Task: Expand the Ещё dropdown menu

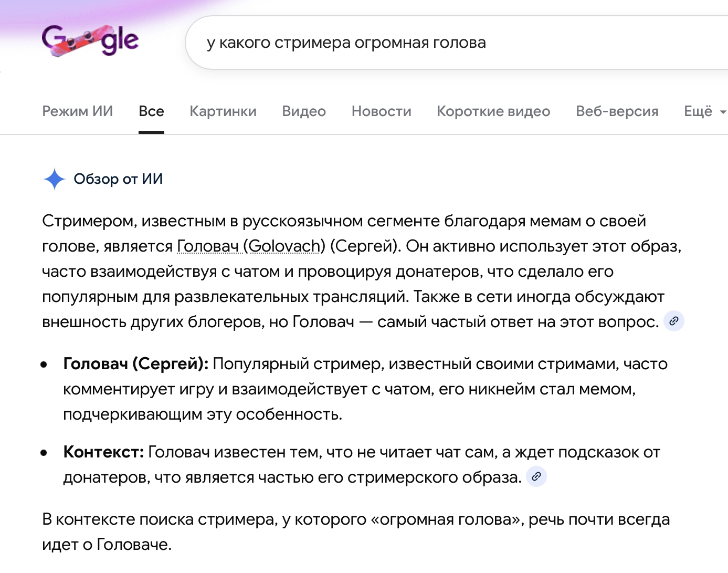Action: tap(704, 111)
